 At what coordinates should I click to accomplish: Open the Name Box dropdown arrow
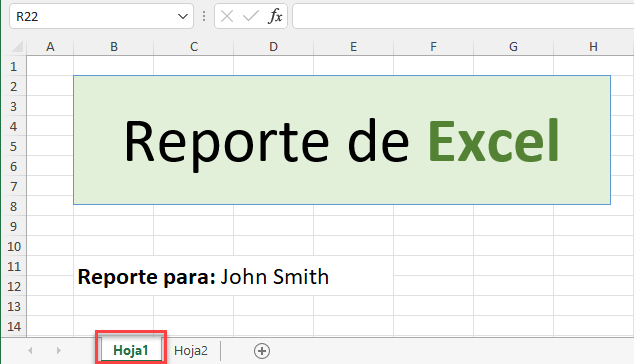tap(183, 17)
